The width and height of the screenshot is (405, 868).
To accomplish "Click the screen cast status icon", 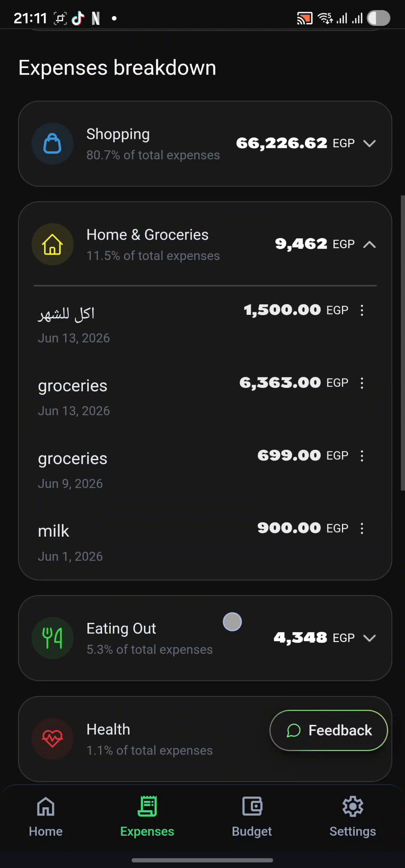I will click(304, 18).
